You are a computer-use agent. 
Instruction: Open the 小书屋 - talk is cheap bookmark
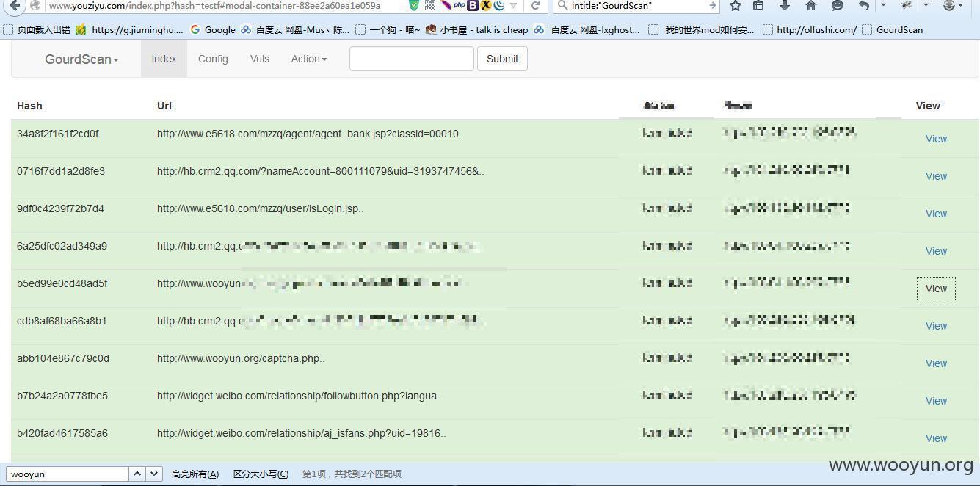(476, 29)
